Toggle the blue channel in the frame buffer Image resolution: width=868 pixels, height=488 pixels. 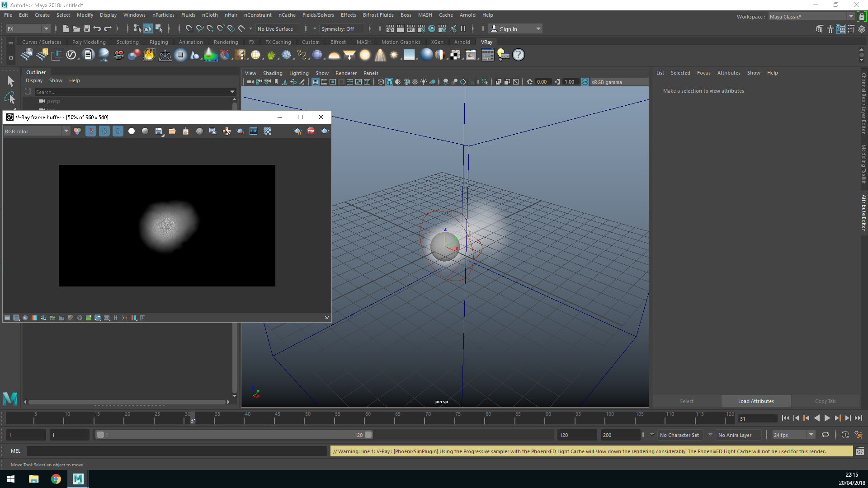pos(118,131)
